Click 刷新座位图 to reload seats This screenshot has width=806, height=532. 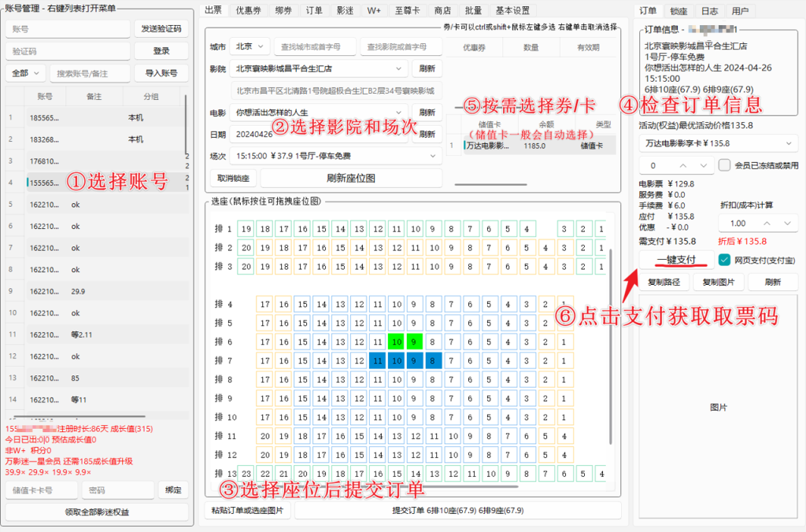coord(350,178)
